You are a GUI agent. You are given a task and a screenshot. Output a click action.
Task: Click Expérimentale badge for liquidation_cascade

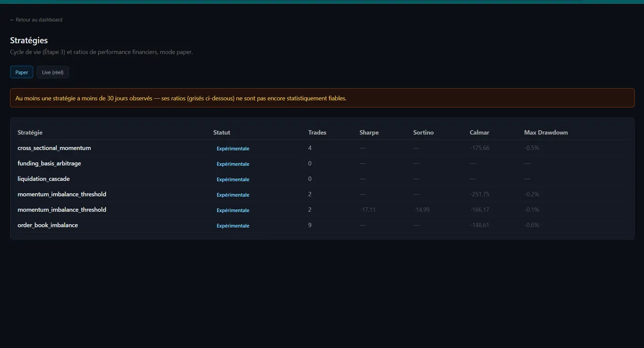click(x=233, y=180)
